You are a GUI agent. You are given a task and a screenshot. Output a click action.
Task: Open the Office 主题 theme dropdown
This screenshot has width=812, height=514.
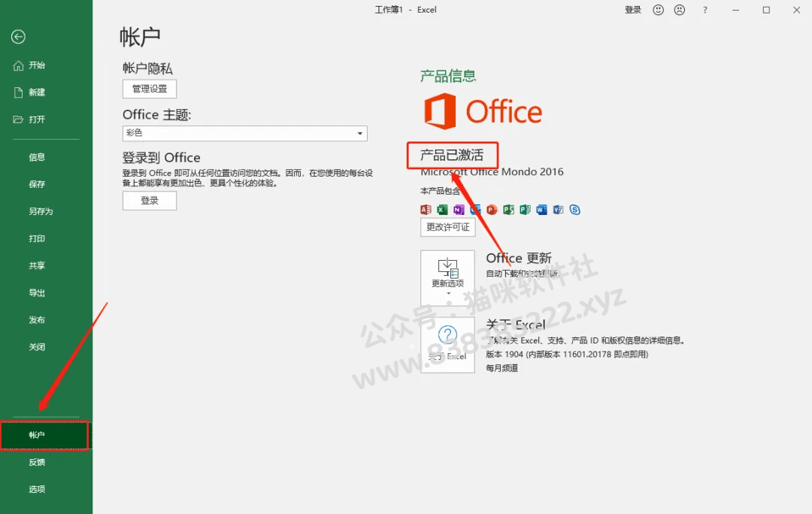click(x=245, y=133)
